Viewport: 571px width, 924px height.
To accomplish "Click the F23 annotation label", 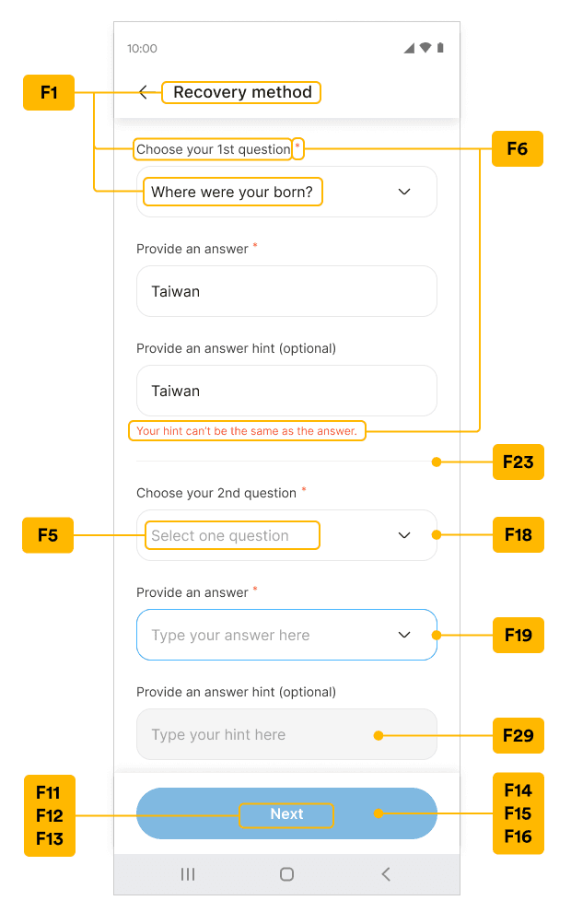I will coord(518,462).
